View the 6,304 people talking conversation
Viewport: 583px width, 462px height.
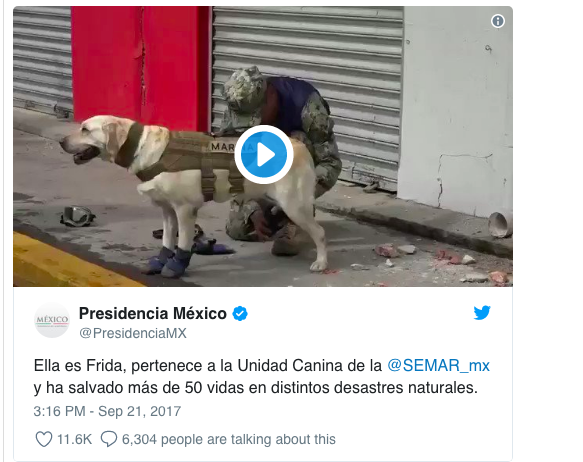[x=229, y=439]
